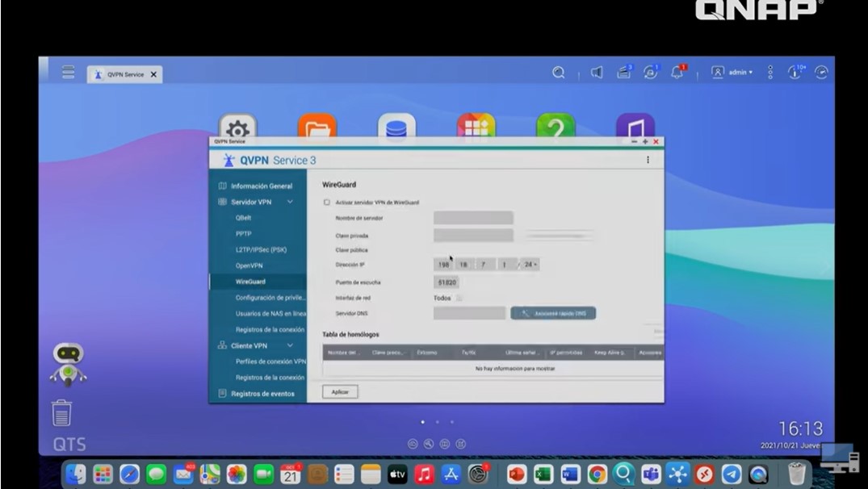Image resolution: width=868 pixels, height=489 pixels.
Task: Open App Store in the macOS dock
Action: (451, 474)
